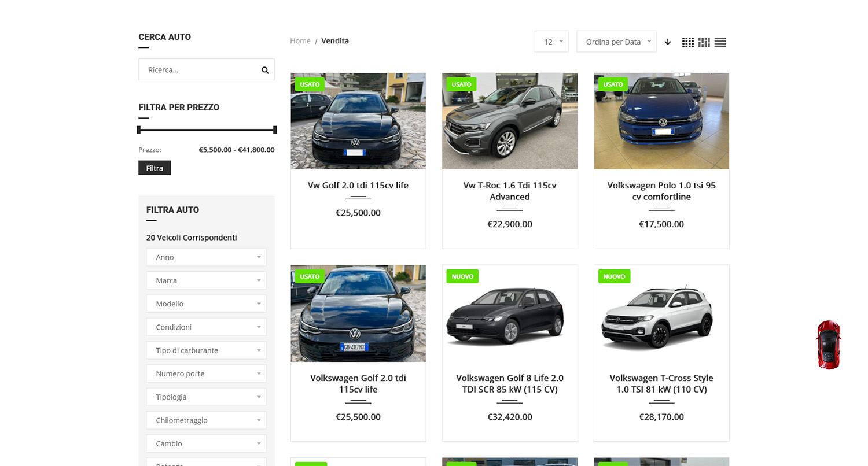Click the USATO badge on the Polo card
Image resolution: width=868 pixels, height=466 pixels.
tap(613, 84)
